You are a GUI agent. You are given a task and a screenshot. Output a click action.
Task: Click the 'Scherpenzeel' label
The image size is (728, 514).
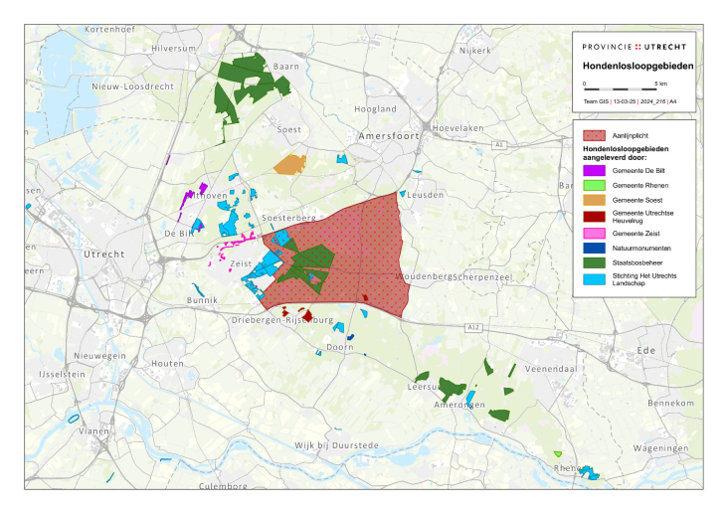click(483, 277)
